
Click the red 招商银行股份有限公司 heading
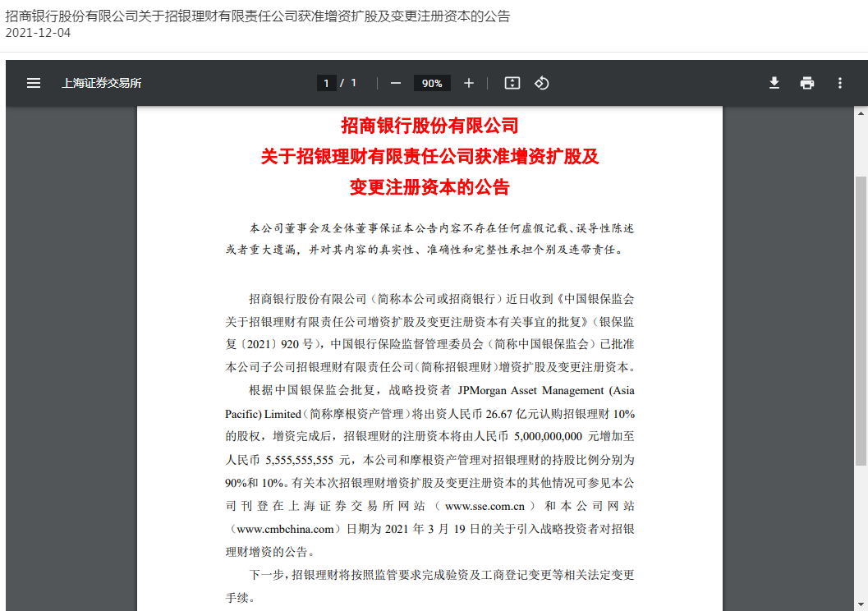pyautogui.click(x=429, y=126)
